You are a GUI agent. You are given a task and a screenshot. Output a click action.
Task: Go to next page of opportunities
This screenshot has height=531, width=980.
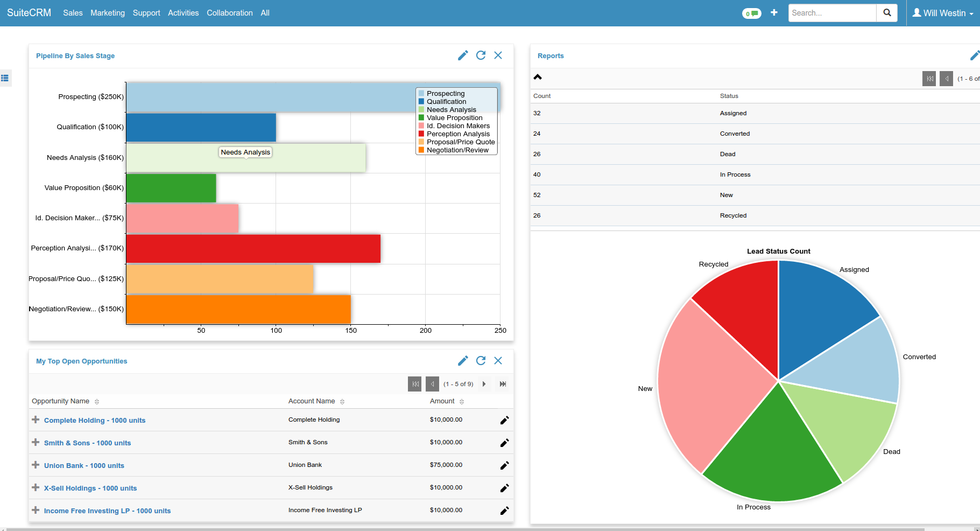pyautogui.click(x=484, y=384)
